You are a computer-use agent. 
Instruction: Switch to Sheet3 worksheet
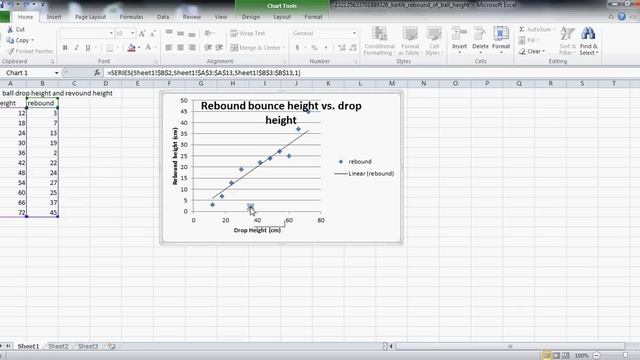click(88, 346)
